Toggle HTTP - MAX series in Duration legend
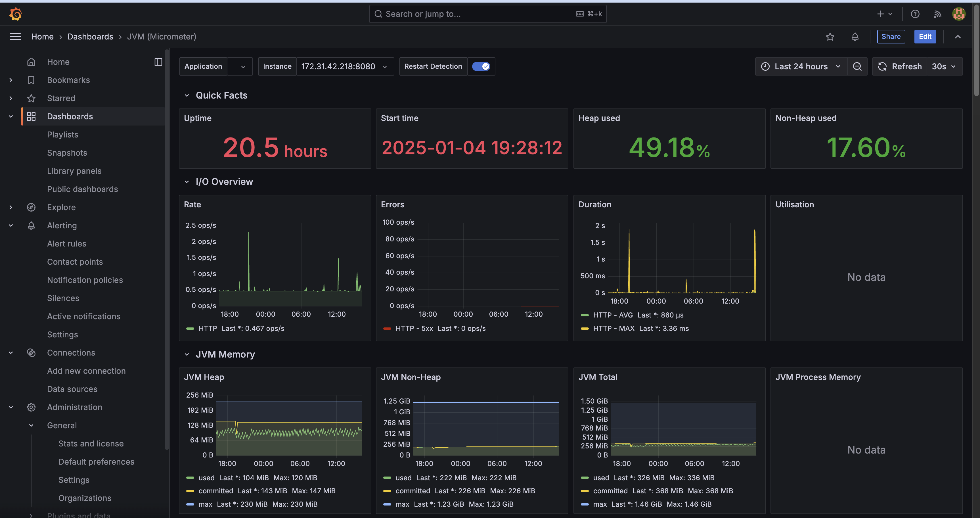The width and height of the screenshot is (980, 518). 613,328
